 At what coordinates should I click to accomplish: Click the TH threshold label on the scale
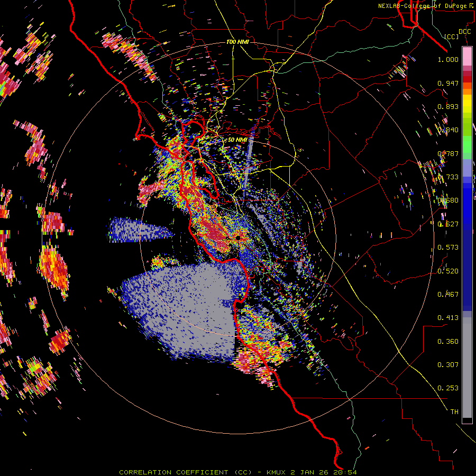(x=454, y=412)
